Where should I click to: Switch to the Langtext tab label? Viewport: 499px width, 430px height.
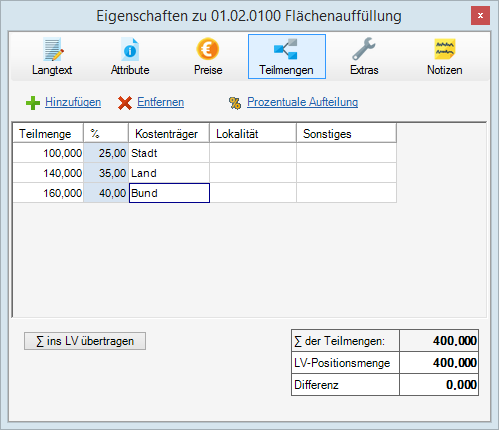(x=52, y=70)
